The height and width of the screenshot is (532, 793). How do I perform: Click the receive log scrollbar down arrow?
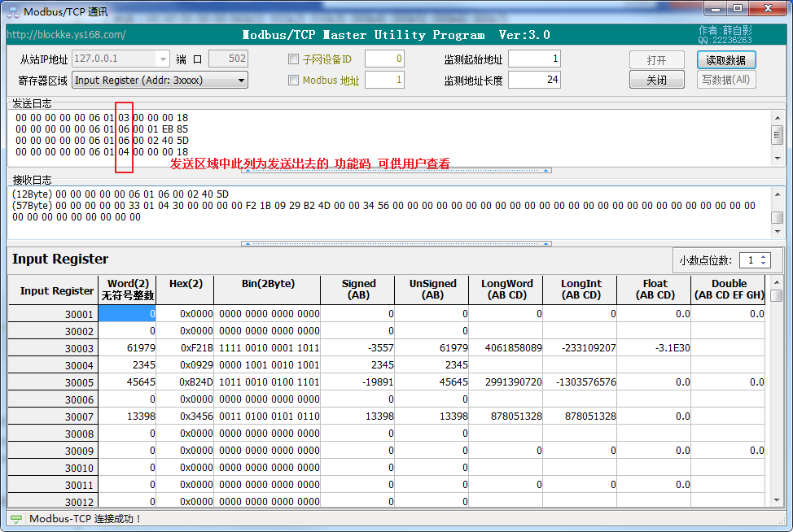tap(777, 232)
